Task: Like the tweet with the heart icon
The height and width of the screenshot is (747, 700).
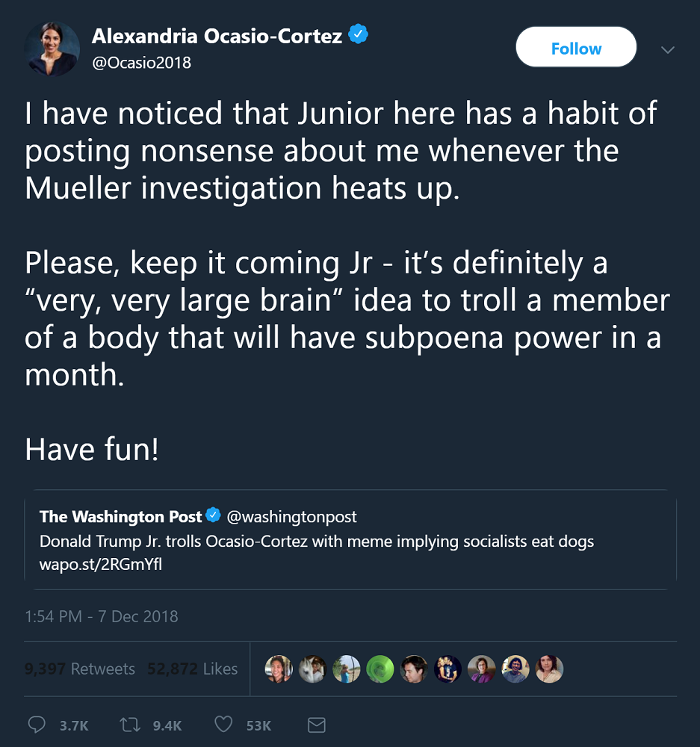Action: (x=223, y=725)
